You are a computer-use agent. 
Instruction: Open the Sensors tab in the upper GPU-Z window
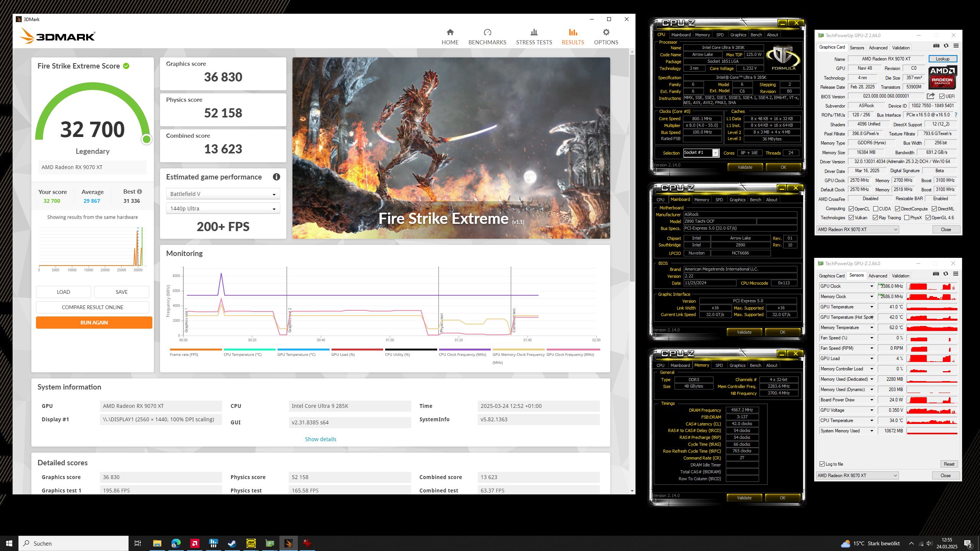857,48
